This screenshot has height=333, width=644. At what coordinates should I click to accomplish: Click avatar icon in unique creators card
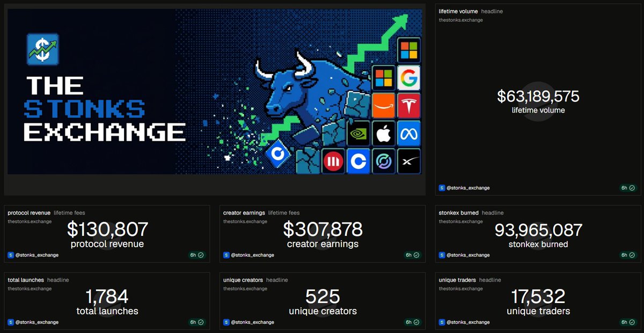(x=226, y=322)
